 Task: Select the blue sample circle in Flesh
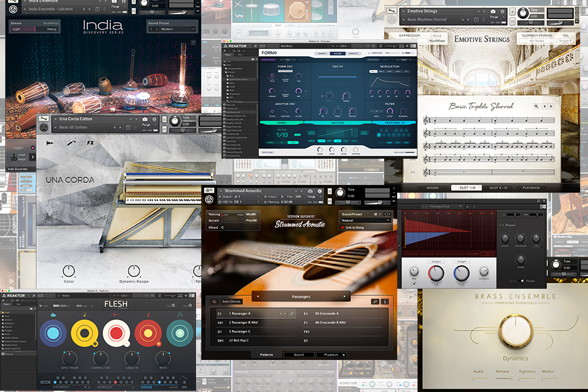(52, 333)
